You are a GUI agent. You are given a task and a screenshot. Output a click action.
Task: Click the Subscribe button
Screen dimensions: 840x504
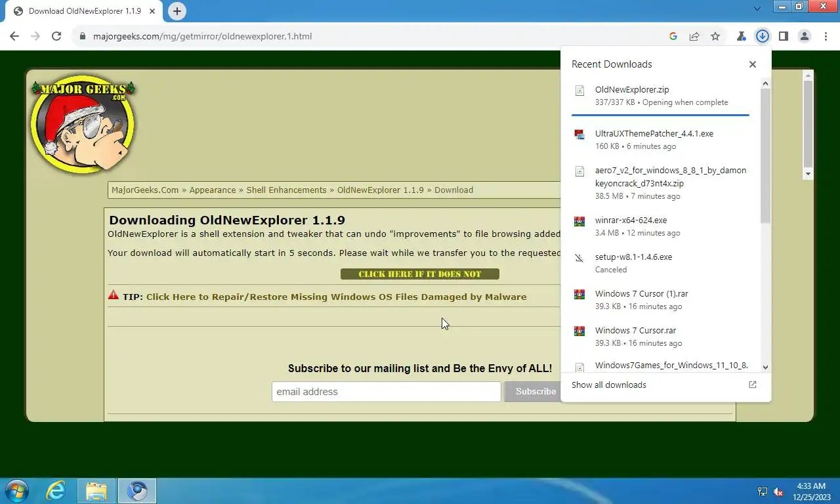click(535, 392)
